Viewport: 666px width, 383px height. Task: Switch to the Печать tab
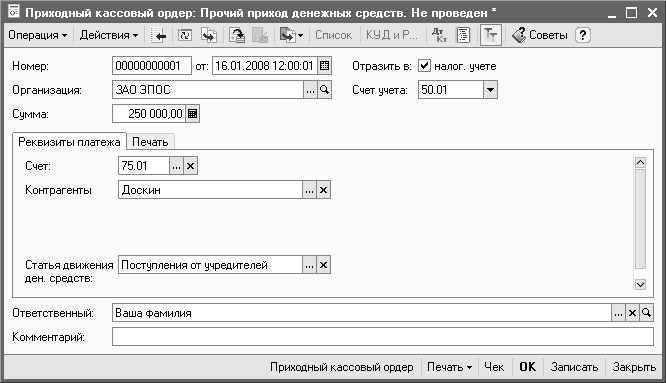point(150,142)
